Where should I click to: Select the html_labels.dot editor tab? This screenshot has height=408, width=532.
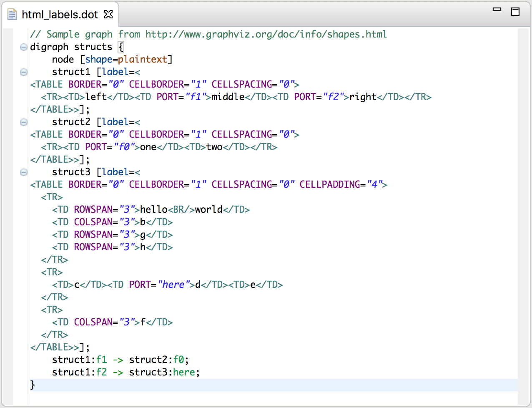[60, 15]
